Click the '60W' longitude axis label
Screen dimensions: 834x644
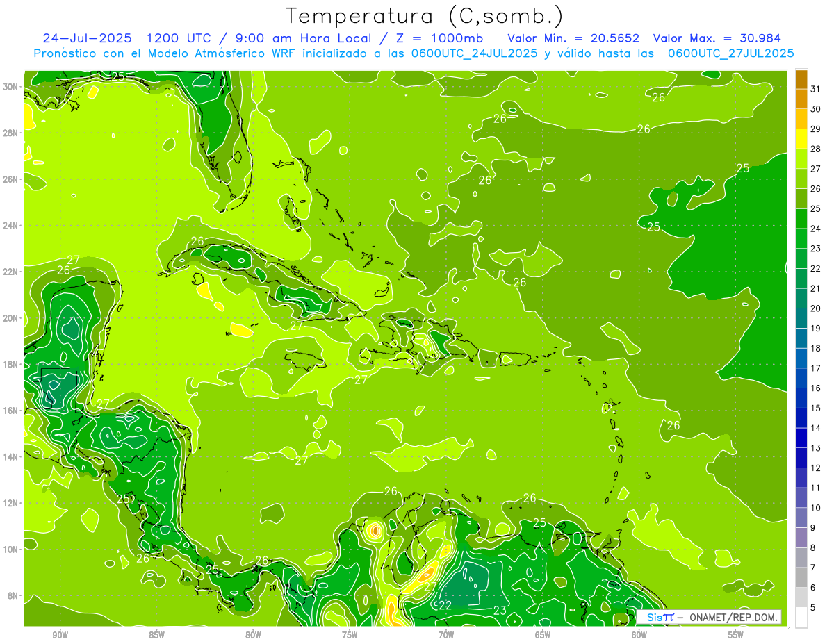tap(639, 635)
